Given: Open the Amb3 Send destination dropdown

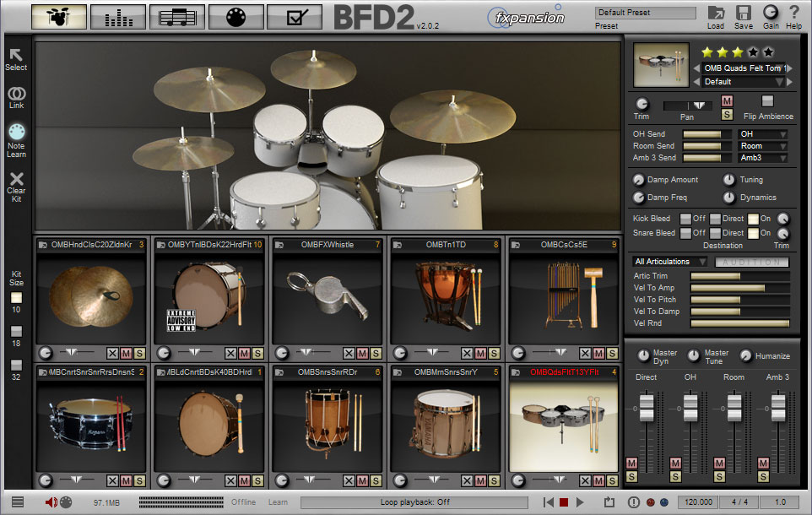Looking at the screenshot, I should coord(762,158).
